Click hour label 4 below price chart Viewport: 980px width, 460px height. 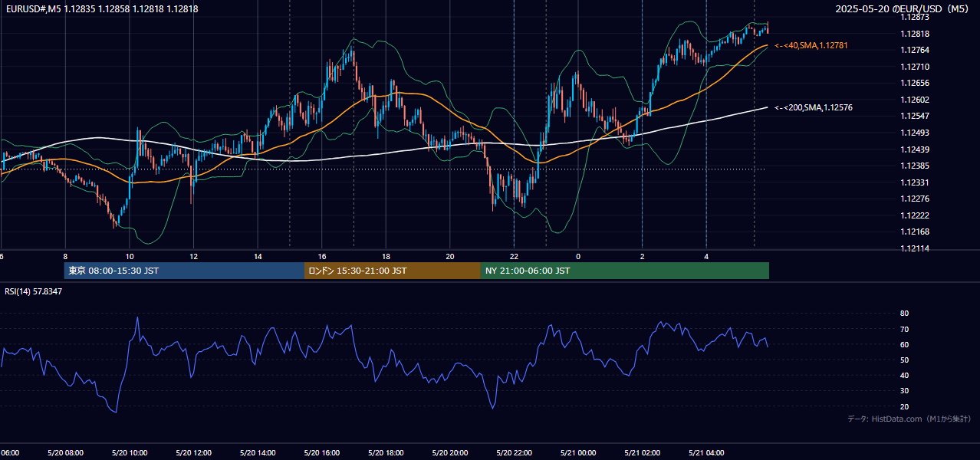coord(706,256)
